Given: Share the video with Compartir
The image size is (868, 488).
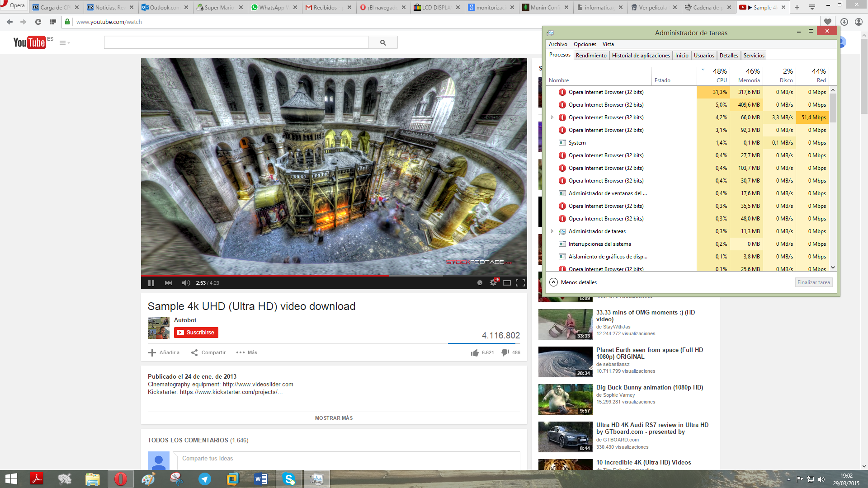Looking at the screenshot, I should [208, 352].
